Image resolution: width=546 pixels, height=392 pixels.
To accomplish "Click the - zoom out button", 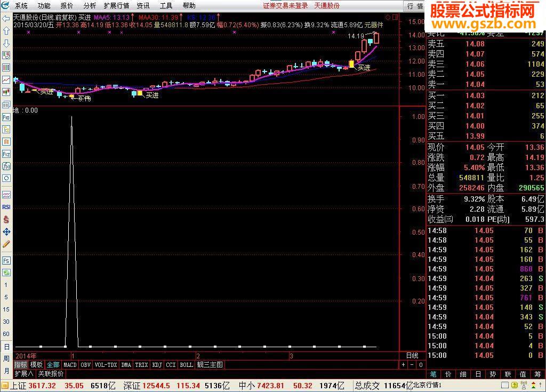I will pyautogui.click(x=412, y=365).
